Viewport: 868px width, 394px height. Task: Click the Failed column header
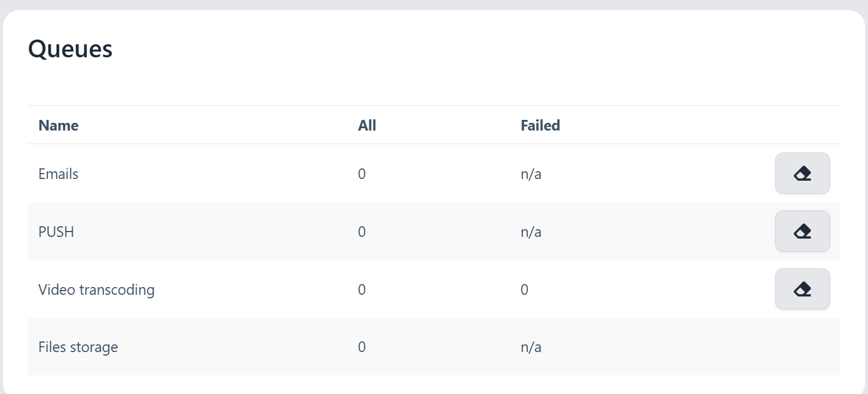(540, 125)
